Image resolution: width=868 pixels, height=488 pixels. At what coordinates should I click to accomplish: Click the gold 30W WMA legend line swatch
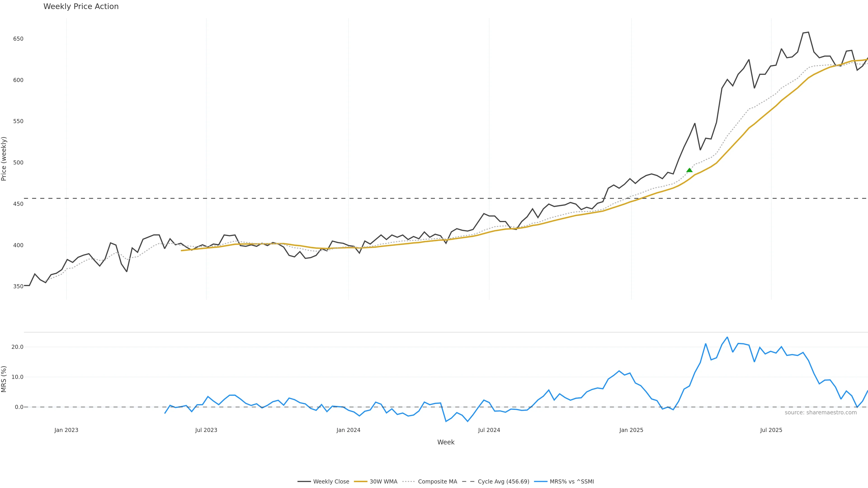click(x=361, y=482)
